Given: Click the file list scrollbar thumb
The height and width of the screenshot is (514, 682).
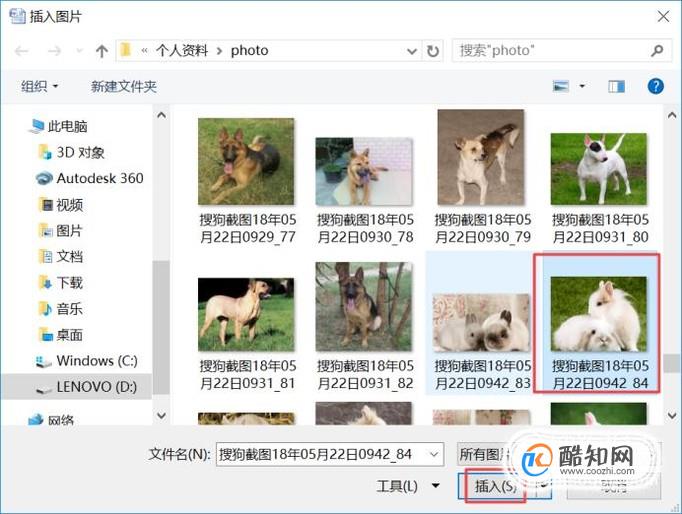Looking at the screenshot, I should click(x=672, y=363).
